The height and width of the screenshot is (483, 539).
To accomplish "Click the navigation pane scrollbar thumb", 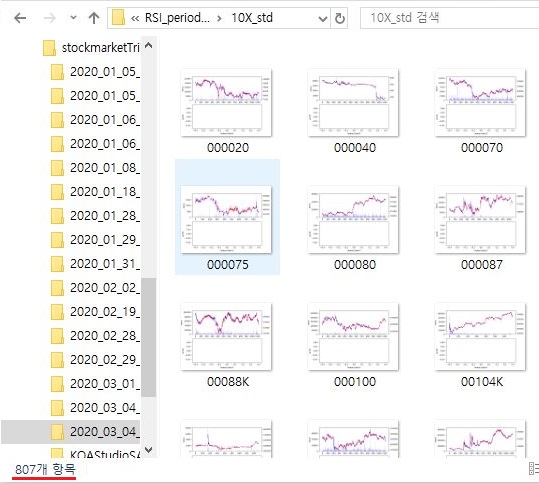I will tap(148, 338).
